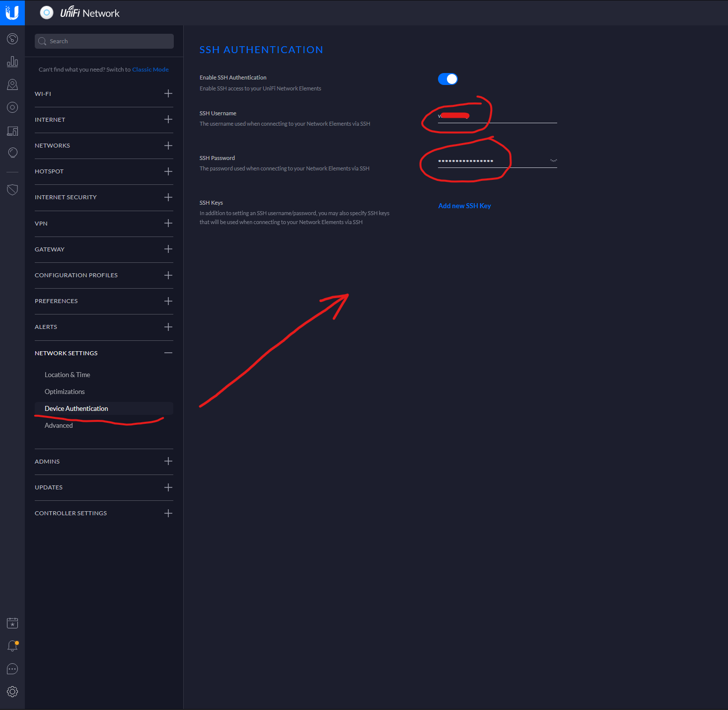This screenshot has width=728, height=710.
Task: Click the SSH Password input field
Action: (x=492, y=160)
